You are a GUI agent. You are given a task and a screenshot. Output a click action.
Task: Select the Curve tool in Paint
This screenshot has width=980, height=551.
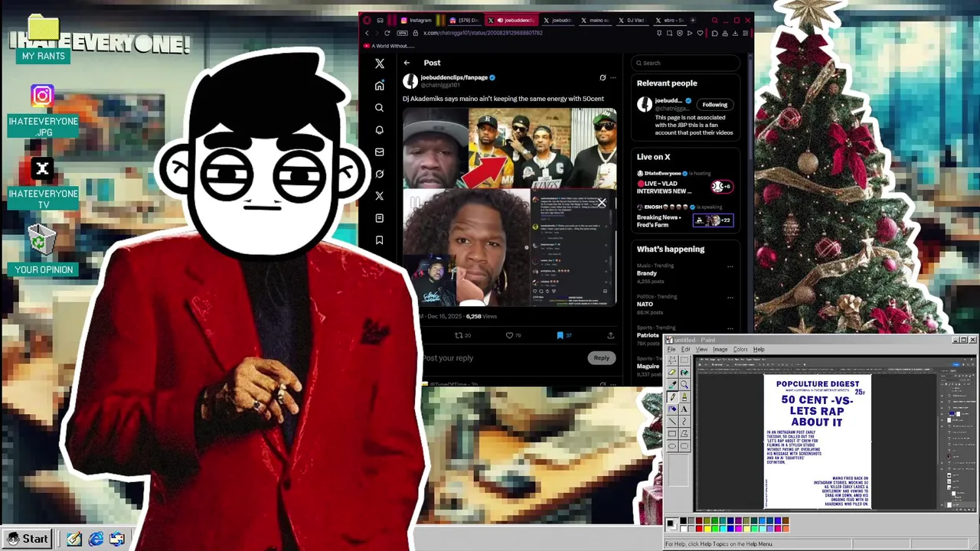684,421
